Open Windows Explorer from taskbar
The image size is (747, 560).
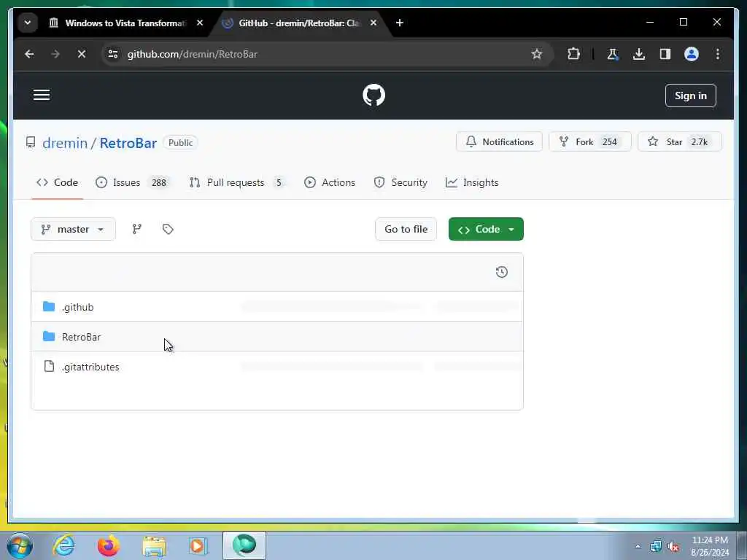tap(154, 546)
